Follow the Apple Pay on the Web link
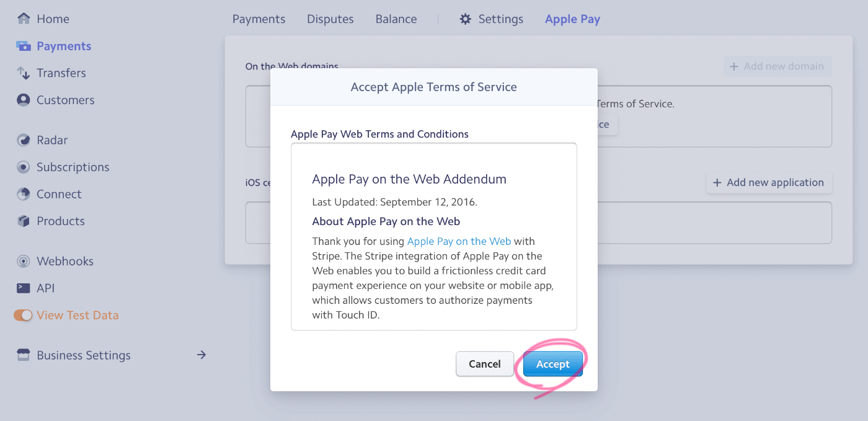This screenshot has width=868, height=421. 459,241
